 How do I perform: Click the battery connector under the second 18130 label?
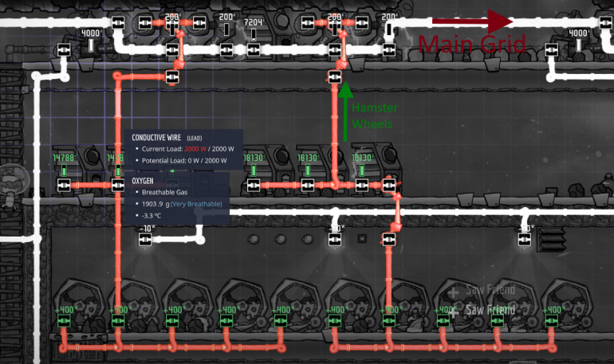coord(307,185)
